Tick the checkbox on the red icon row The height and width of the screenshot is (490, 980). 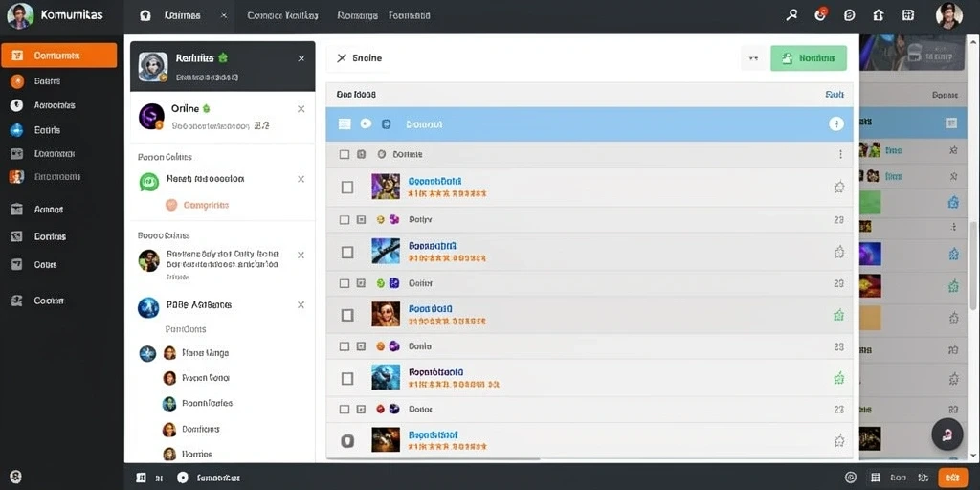tap(344, 410)
